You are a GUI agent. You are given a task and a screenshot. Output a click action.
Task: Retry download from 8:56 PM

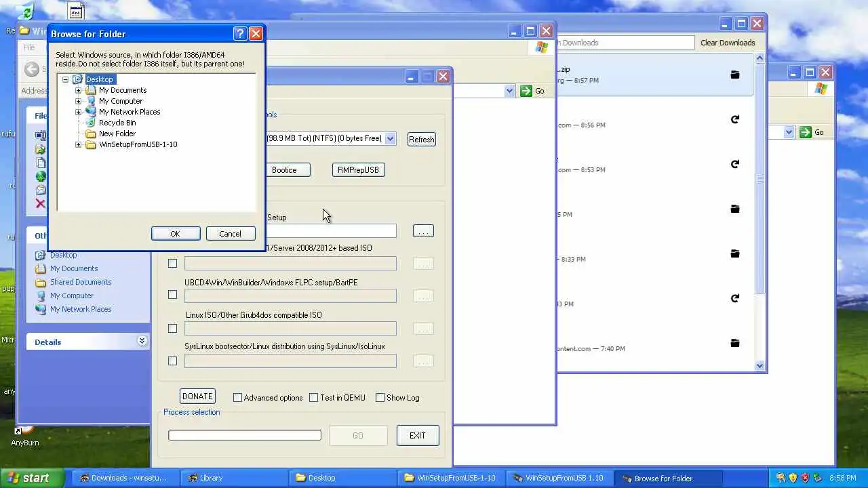734,119
